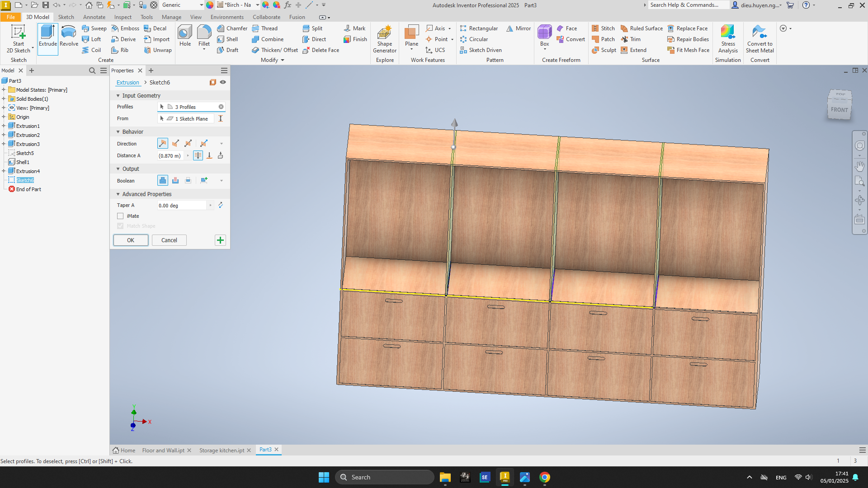
Task: Open Stress Analysis simulation
Action: pyautogui.click(x=728, y=39)
